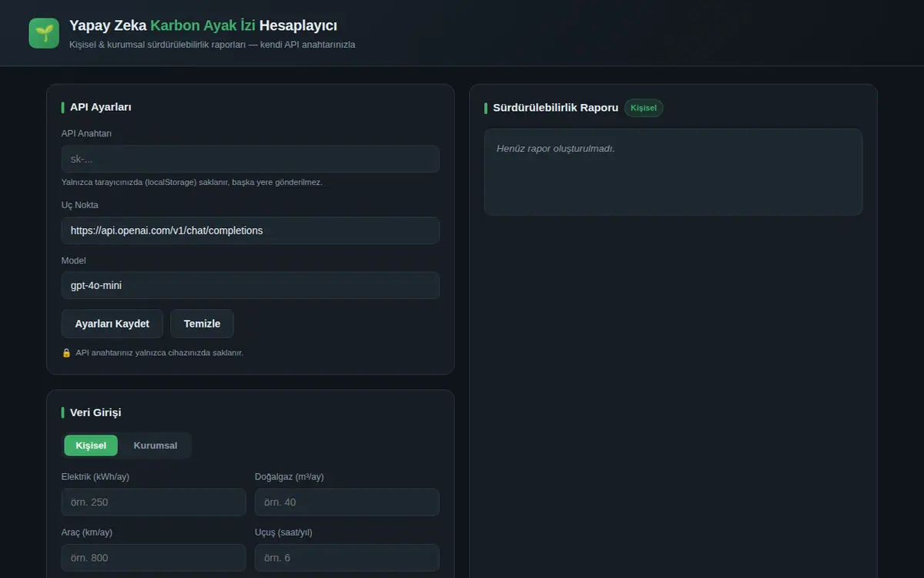Focus the API Anahtarı input field
Viewport: 924px width, 578px height.
coord(250,159)
